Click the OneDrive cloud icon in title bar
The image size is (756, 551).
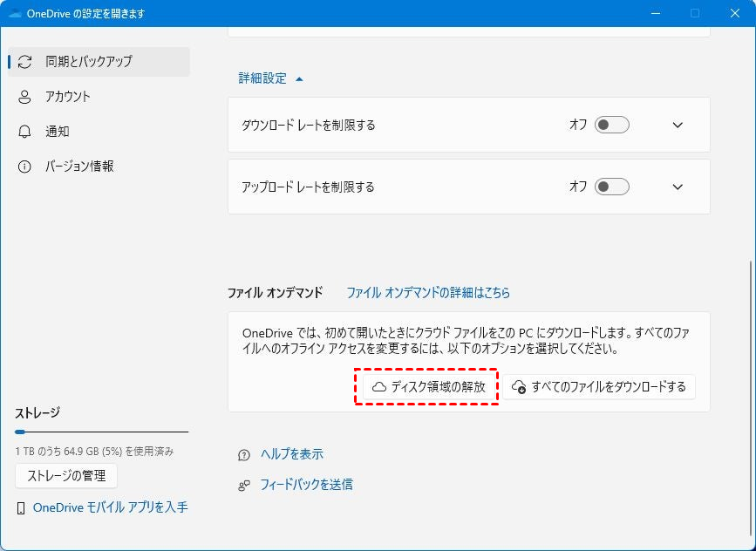(15, 13)
